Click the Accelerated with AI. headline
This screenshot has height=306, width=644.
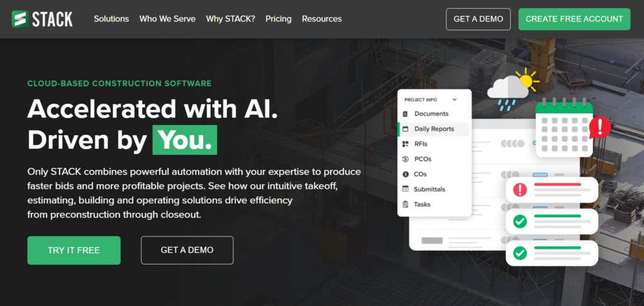tap(152, 109)
